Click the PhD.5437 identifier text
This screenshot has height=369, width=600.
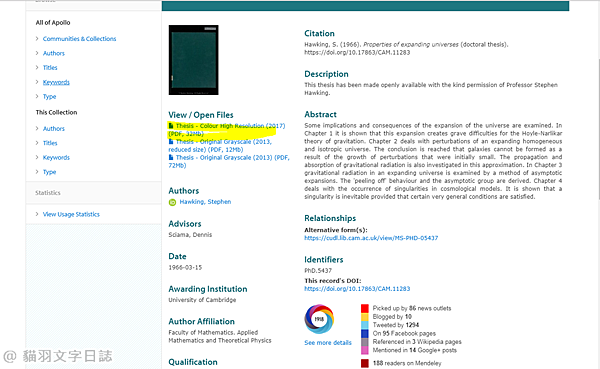coord(318,271)
